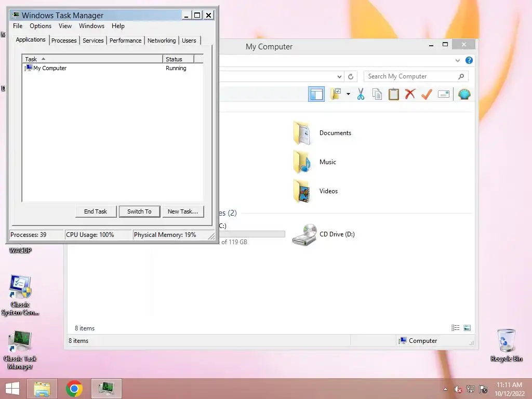Switch to the Users tab
Viewport: 532px width, 399px height.
pos(189,41)
